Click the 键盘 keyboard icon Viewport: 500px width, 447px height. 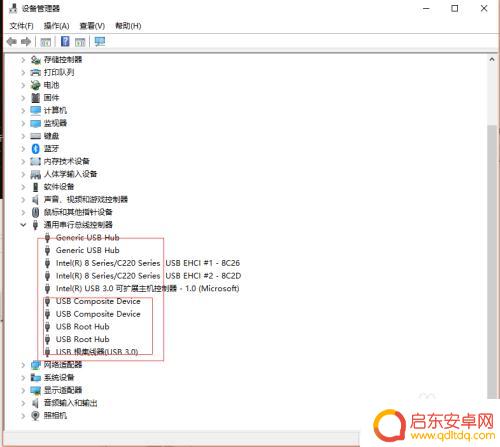[36, 136]
